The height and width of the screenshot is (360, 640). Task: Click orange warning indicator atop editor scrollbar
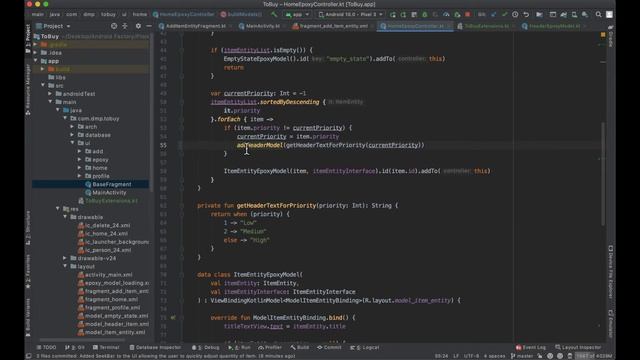[x=603, y=35]
